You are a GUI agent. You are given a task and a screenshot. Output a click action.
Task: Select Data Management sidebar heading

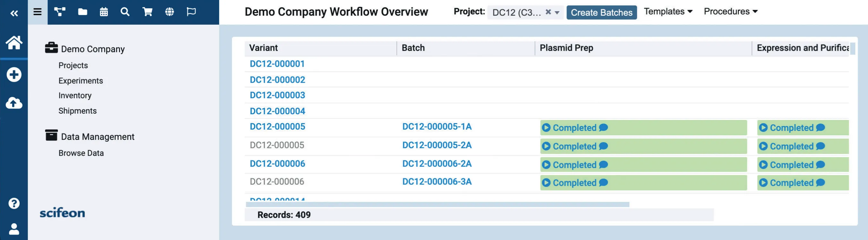click(98, 137)
